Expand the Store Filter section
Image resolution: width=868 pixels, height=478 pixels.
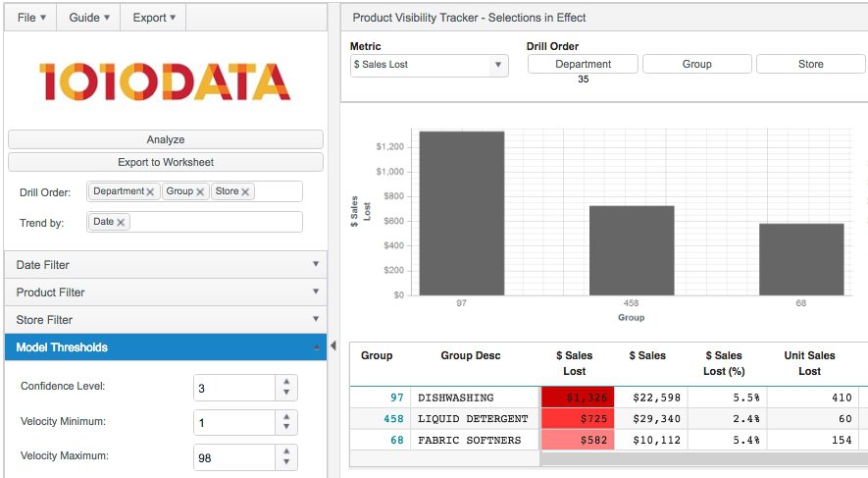click(166, 320)
